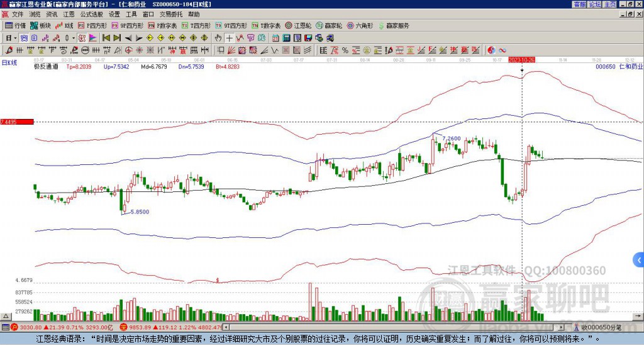Open the 9P四方形 tool

tap(127, 25)
